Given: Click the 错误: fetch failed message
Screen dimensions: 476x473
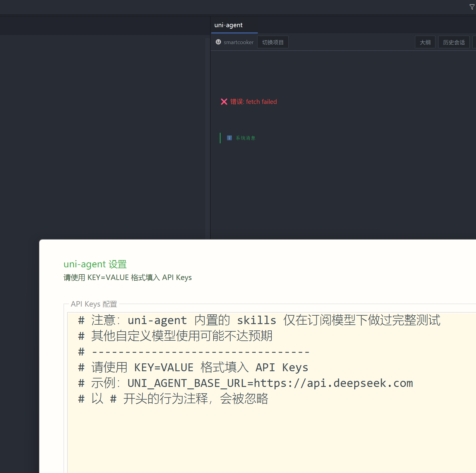Looking at the screenshot, I should pyautogui.click(x=253, y=102).
